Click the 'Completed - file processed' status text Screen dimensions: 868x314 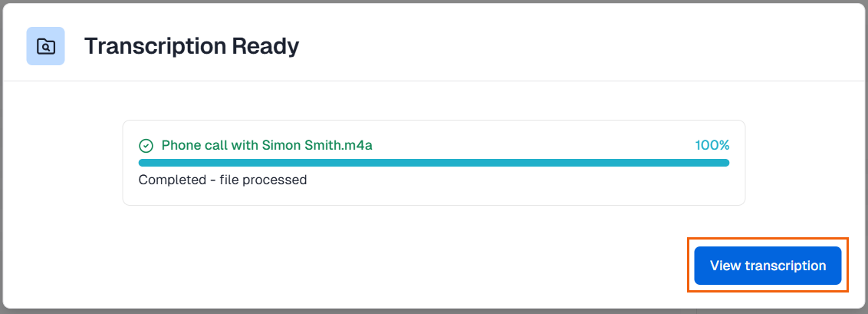[x=222, y=180]
